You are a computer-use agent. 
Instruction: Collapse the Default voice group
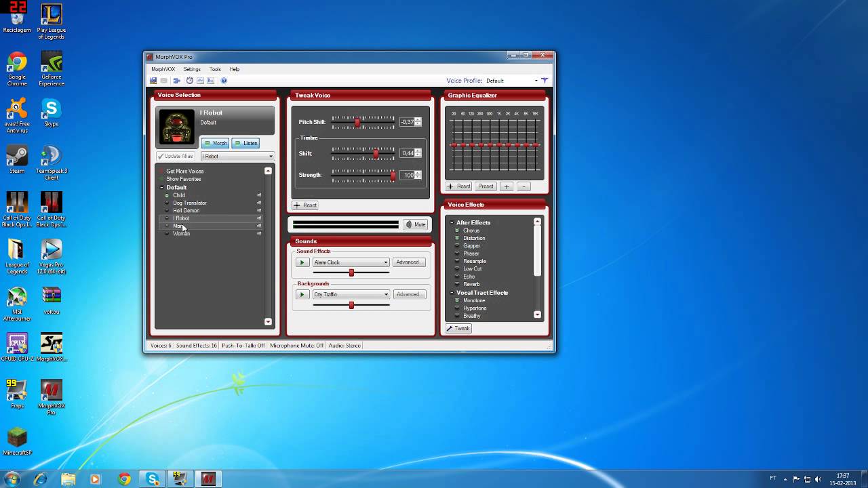point(161,188)
